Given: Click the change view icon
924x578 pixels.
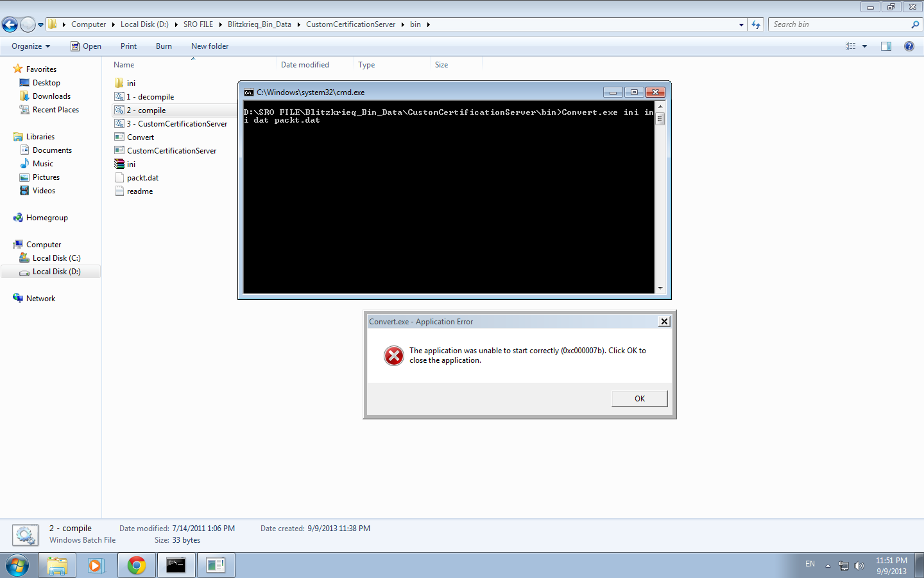Looking at the screenshot, I should [x=850, y=46].
